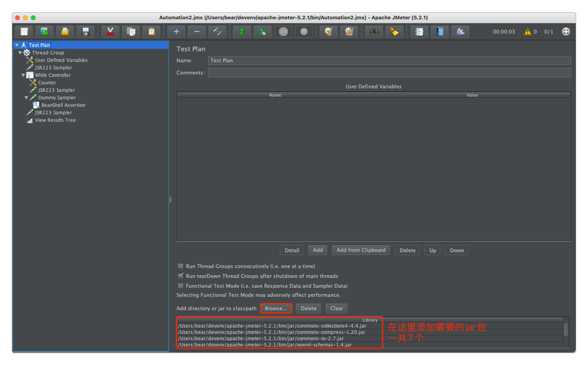
Task: Click the Stop test icon
Action: (283, 32)
